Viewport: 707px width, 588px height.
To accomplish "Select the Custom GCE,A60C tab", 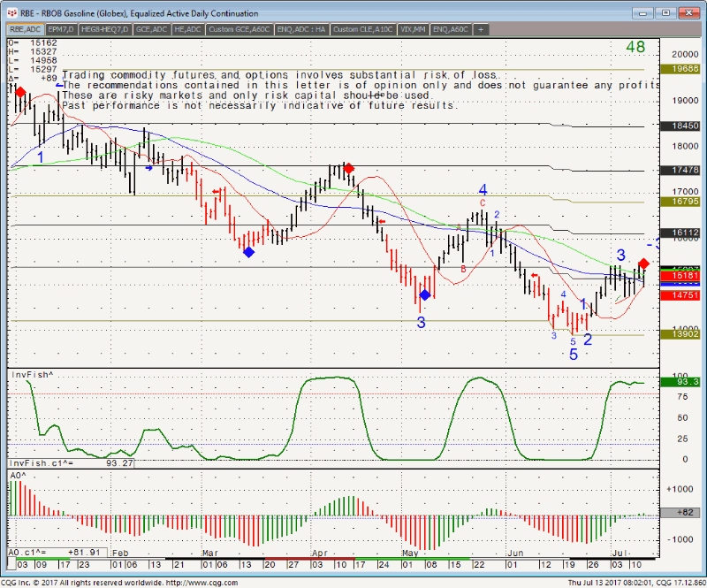I will (x=239, y=29).
